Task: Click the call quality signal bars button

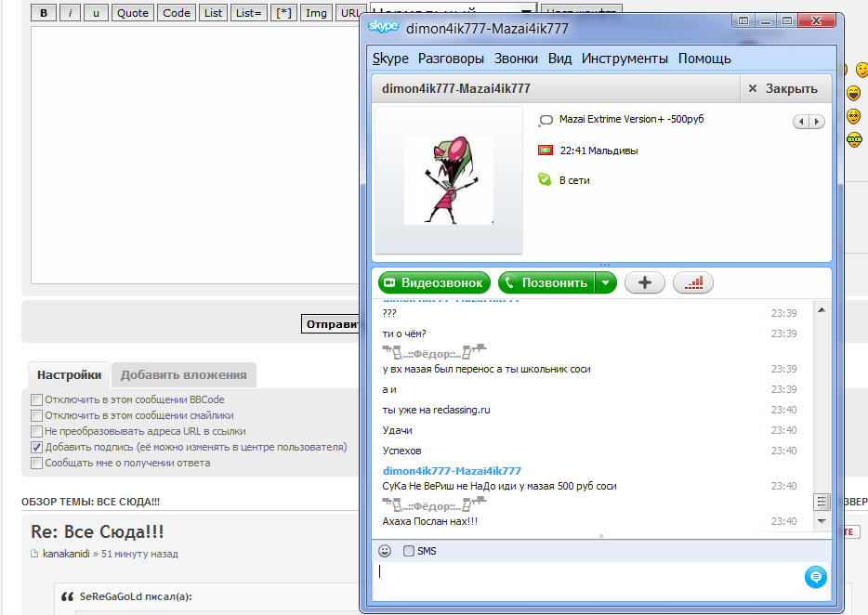Action: click(x=693, y=282)
